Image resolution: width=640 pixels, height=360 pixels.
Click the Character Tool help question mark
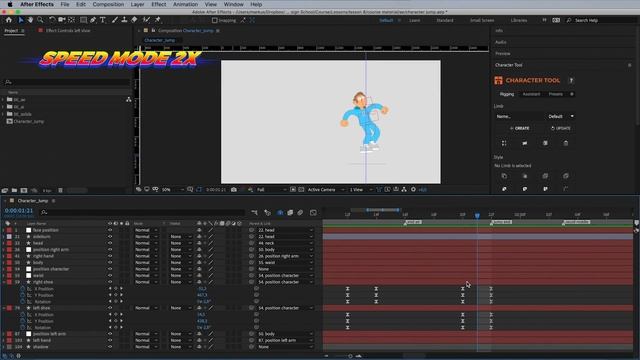pos(571,80)
